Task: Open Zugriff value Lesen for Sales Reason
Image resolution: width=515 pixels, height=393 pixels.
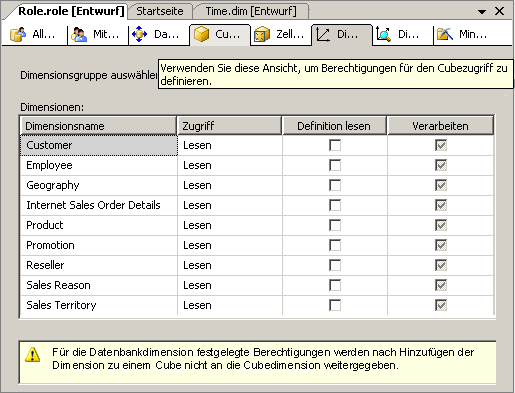Action: [x=230, y=285]
